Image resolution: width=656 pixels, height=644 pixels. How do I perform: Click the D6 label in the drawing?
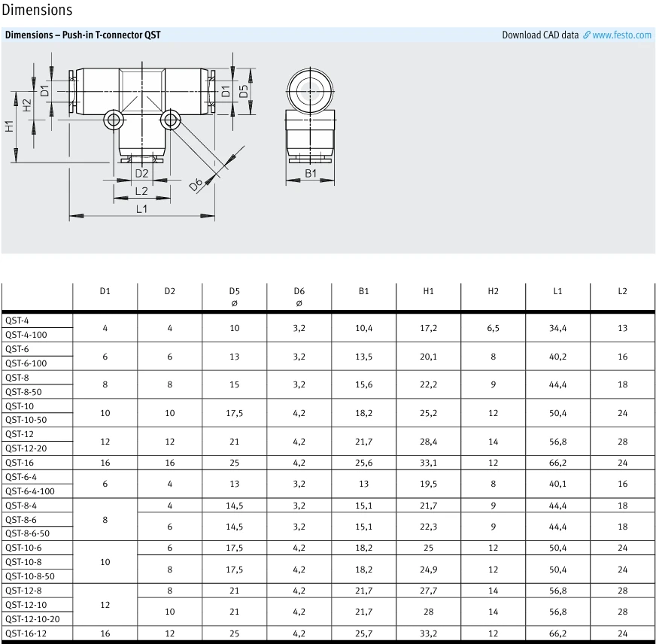coord(196,184)
